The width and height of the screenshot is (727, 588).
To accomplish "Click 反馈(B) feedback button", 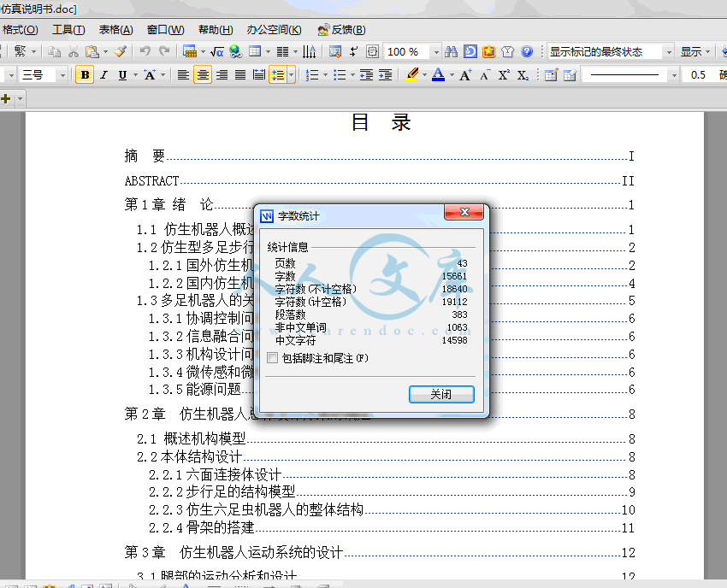I will click(342, 30).
